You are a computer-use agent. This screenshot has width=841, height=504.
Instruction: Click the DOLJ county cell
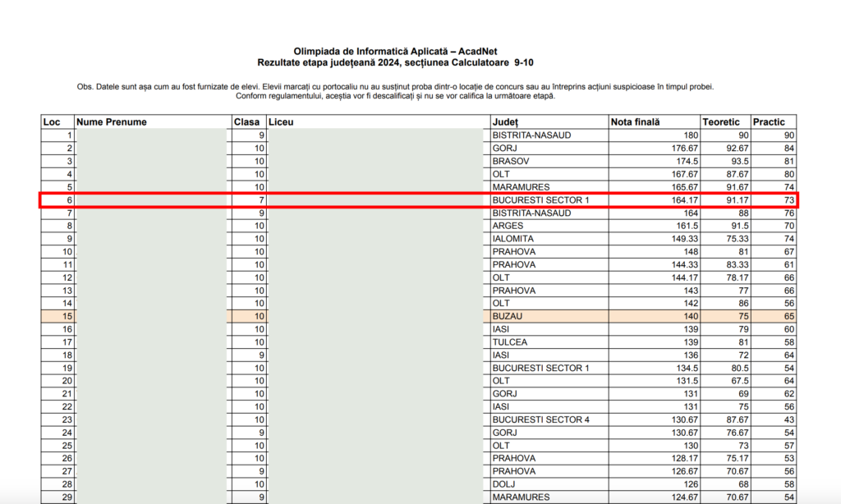click(x=504, y=484)
